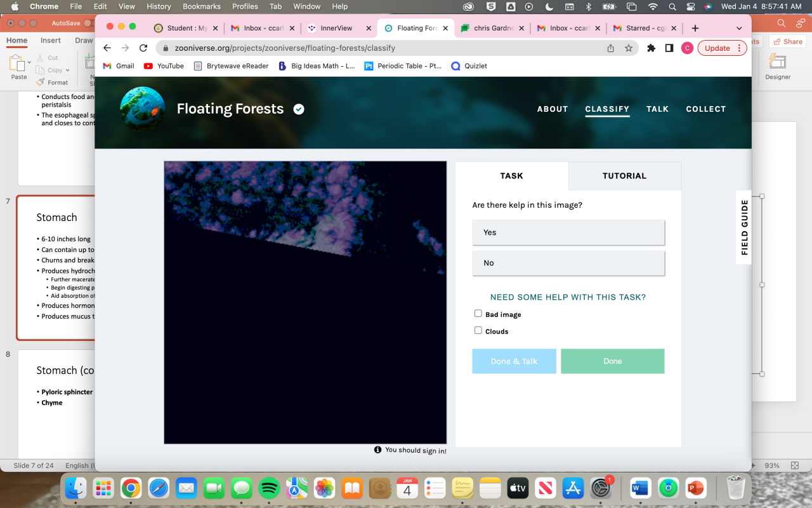Open the Bookmarks menu in menu bar

202,6
